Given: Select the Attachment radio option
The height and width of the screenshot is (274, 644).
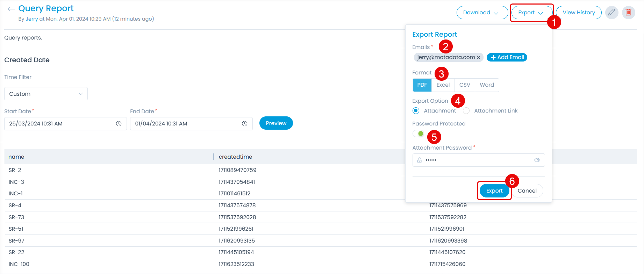Looking at the screenshot, I should [x=416, y=111].
